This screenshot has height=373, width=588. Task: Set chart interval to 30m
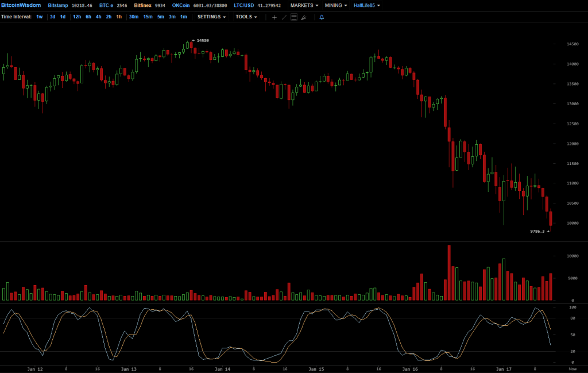pyautogui.click(x=133, y=17)
